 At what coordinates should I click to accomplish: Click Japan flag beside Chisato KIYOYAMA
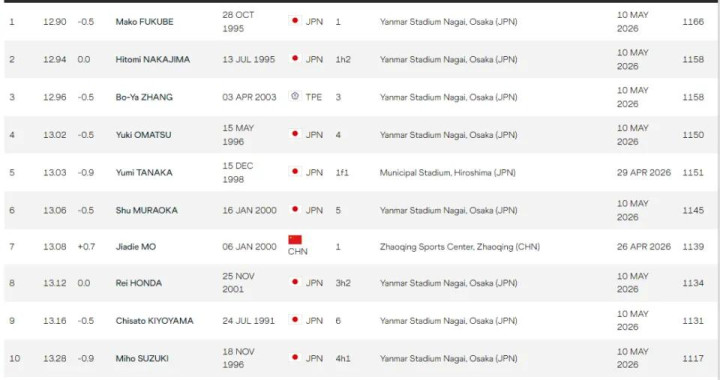click(295, 320)
